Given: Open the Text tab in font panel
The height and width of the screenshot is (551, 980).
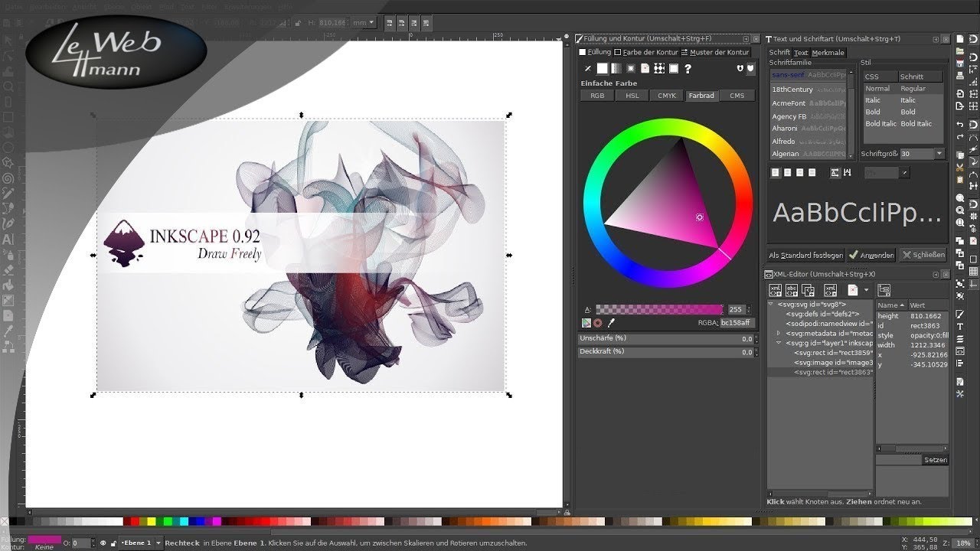Looking at the screenshot, I should pyautogui.click(x=801, y=53).
